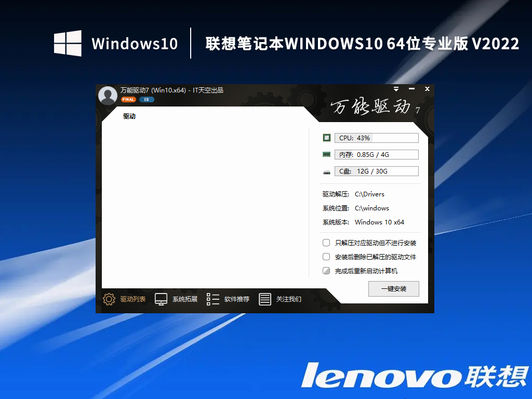Click the user avatar in the title bar

click(107, 95)
